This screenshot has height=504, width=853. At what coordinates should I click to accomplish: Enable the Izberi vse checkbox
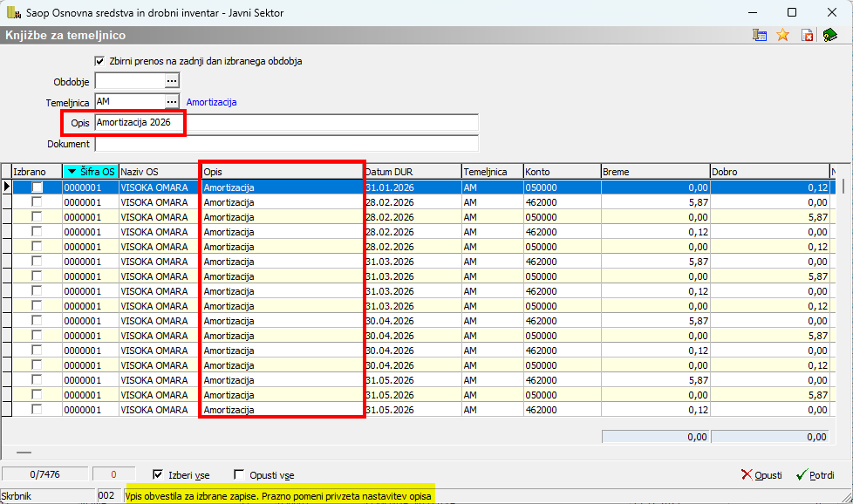(158, 475)
